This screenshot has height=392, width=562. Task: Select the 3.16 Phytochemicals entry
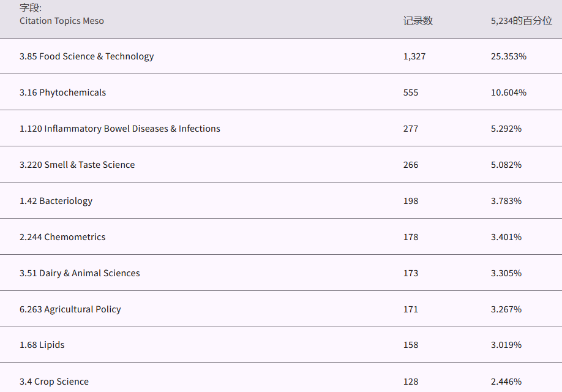62,92
